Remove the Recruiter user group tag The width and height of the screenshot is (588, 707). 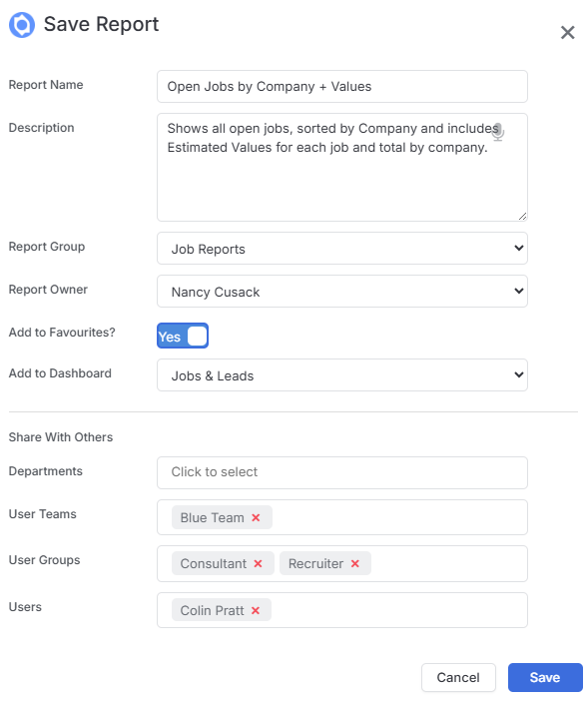tap(355, 563)
